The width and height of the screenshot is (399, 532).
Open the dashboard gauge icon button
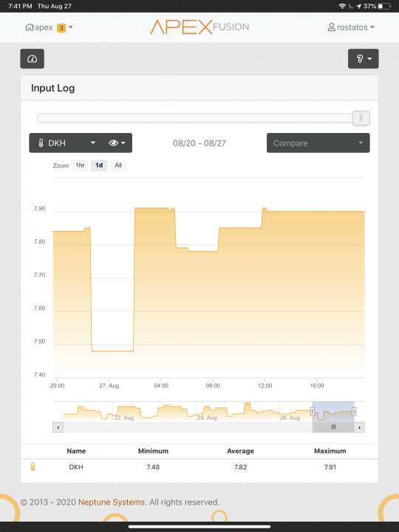pos(33,59)
